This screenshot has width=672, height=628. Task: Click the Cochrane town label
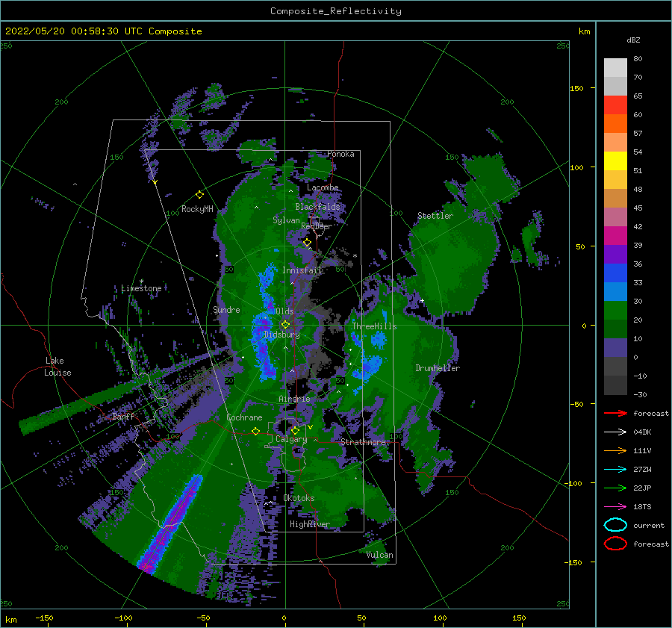click(x=244, y=417)
